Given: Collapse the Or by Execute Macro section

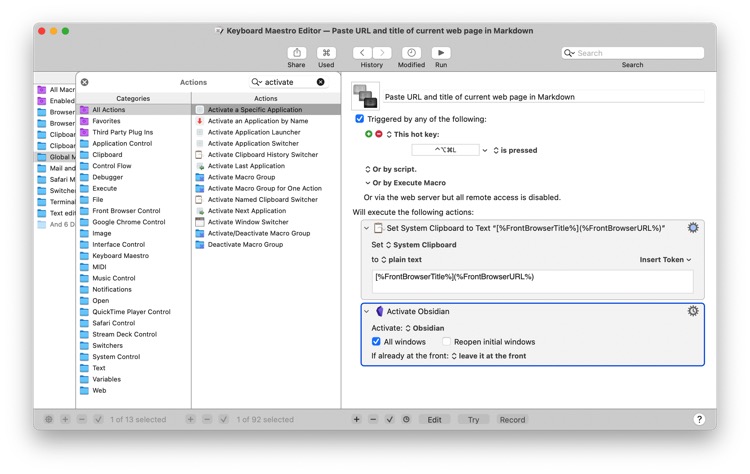Looking at the screenshot, I should click(367, 183).
